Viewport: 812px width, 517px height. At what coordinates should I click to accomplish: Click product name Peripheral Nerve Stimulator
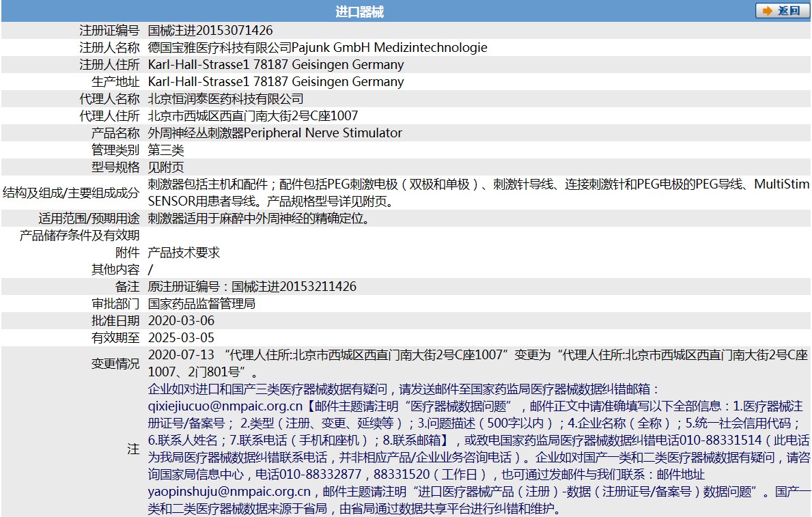(322, 133)
